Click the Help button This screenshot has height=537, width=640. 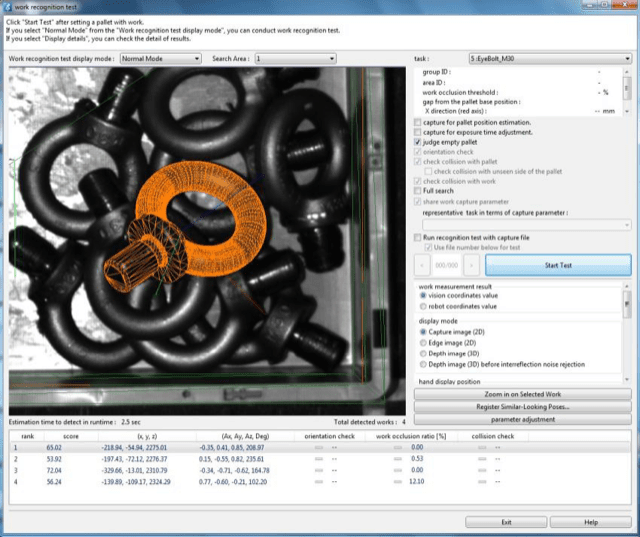pyautogui.click(x=591, y=522)
